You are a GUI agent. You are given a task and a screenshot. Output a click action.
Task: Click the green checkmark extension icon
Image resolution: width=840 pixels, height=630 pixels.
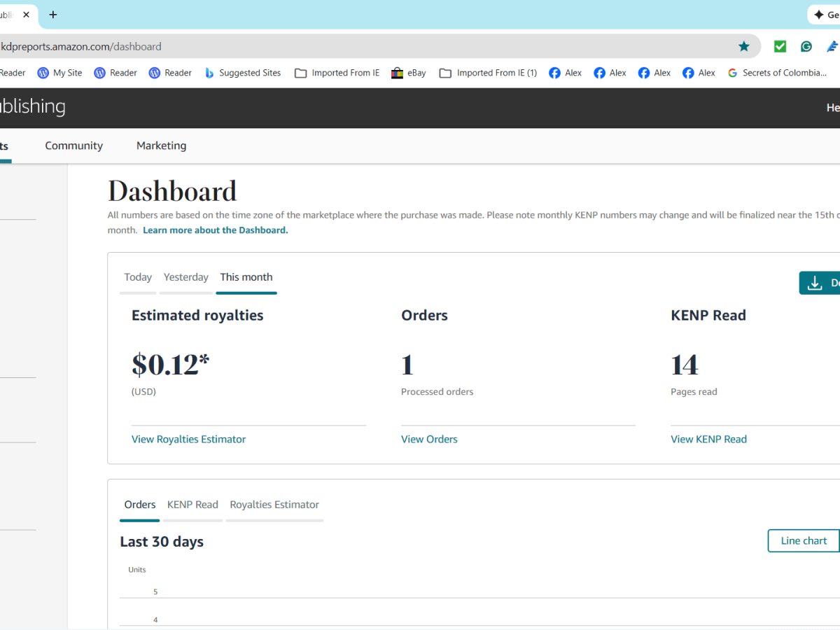click(780, 46)
